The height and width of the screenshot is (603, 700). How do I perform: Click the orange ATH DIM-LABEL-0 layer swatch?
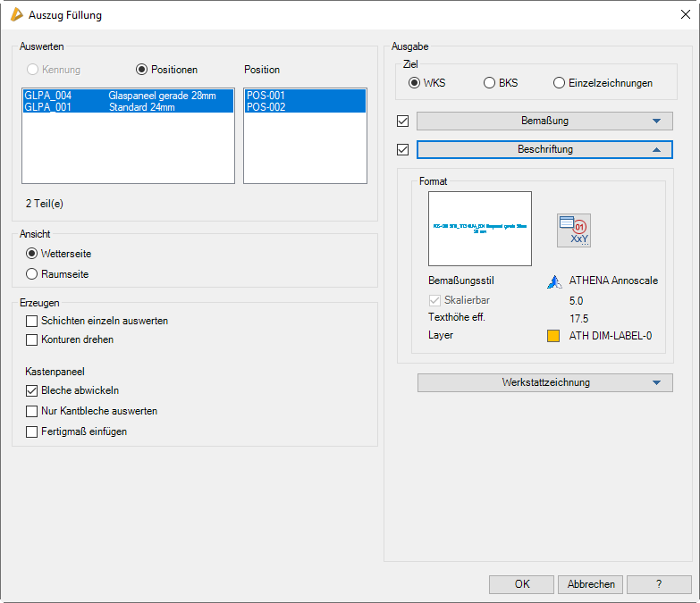point(553,337)
